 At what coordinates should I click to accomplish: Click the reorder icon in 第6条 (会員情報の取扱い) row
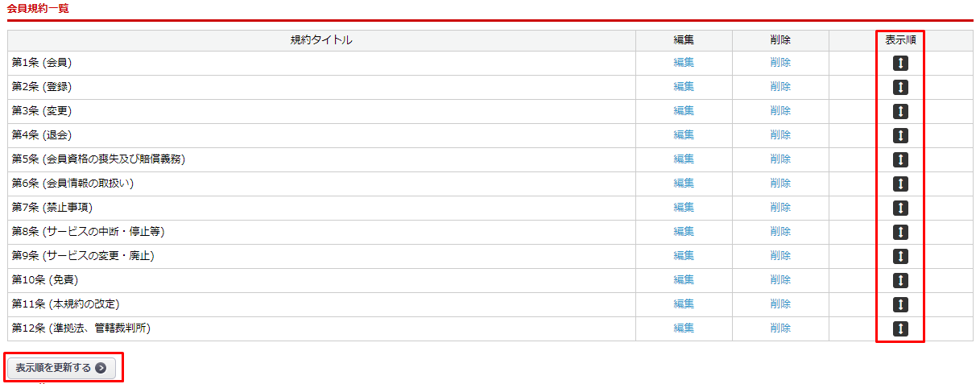[900, 184]
